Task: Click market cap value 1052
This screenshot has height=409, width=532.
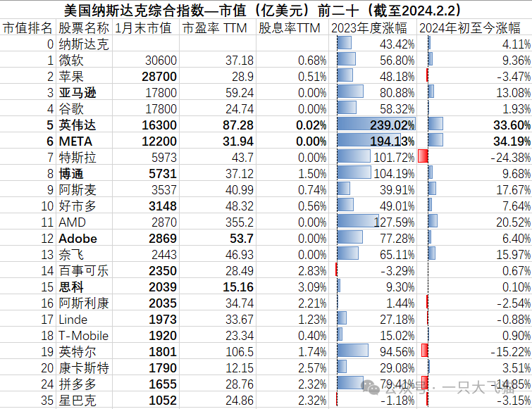Action: [x=163, y=401]
